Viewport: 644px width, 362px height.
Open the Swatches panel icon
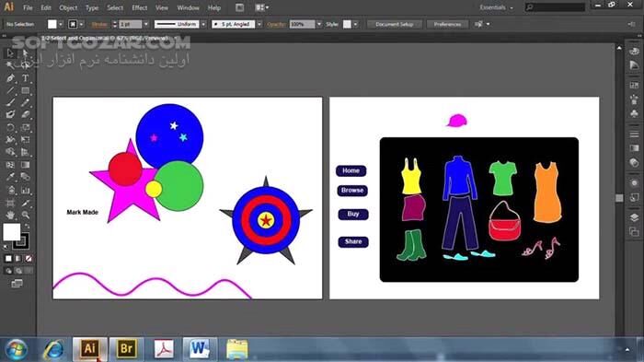point(634,85)
